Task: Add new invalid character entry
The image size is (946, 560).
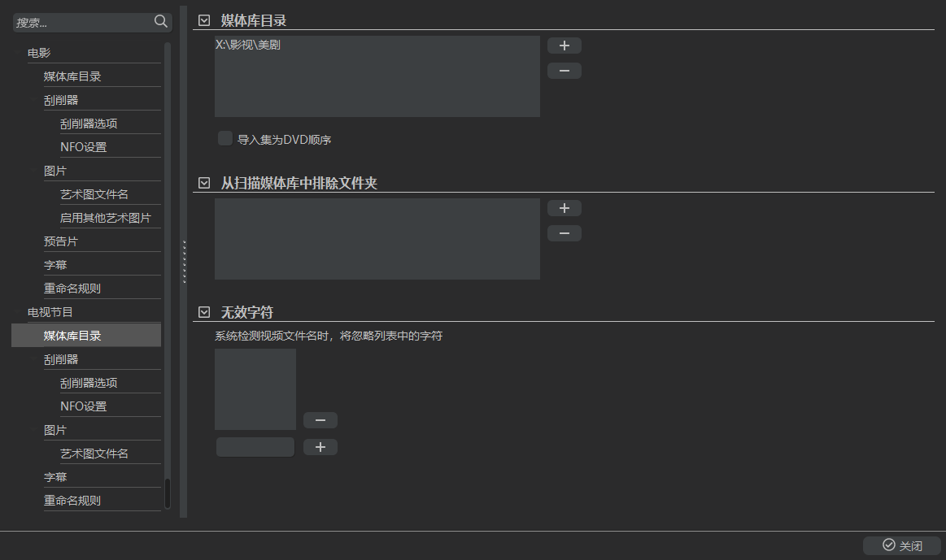Action: 320,447
